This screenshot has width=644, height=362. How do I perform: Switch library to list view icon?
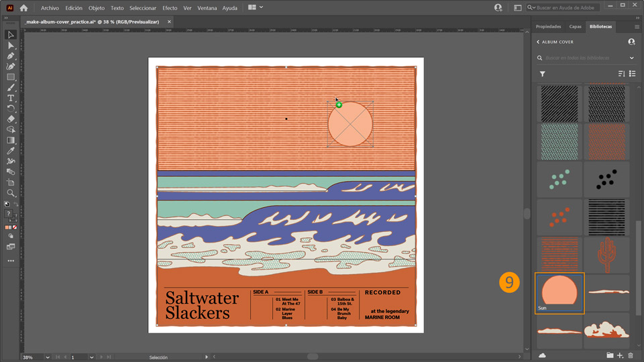[x=633, y=74]
